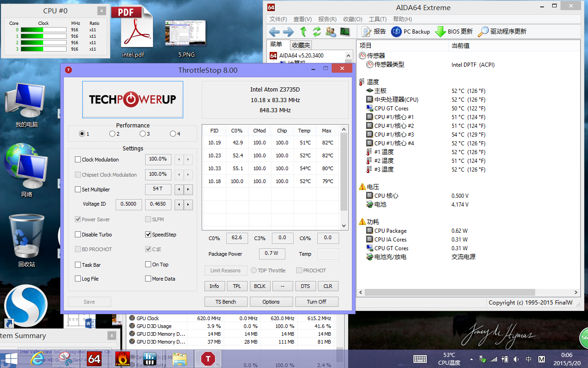Click BCLK button in ThrottleStop
The image size is (588, 368).
pos(260,286)
